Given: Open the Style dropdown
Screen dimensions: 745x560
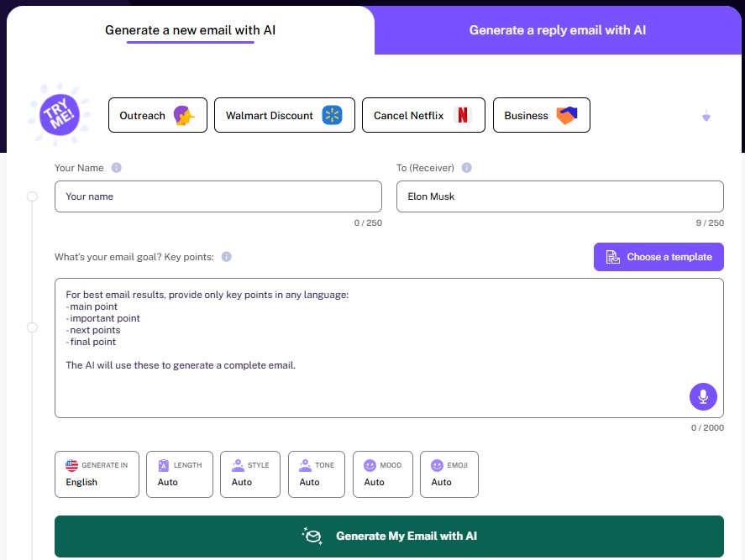Looking at the screenshot, I should pos(250,474).
